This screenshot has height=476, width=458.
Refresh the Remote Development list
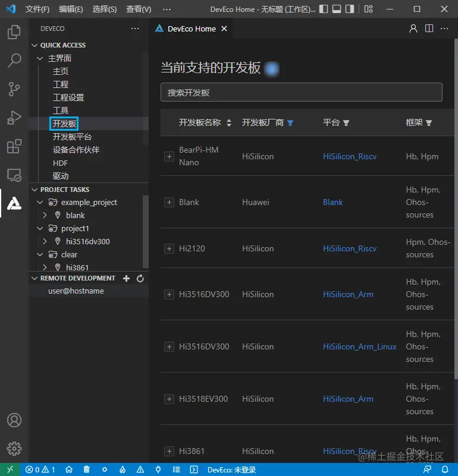coord(140,278)
